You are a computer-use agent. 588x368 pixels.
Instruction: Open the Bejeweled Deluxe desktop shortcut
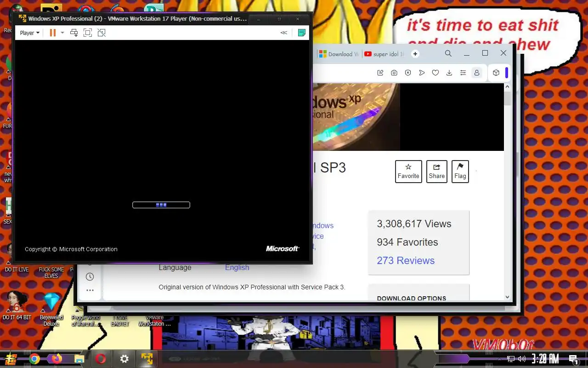click(51, 309)
